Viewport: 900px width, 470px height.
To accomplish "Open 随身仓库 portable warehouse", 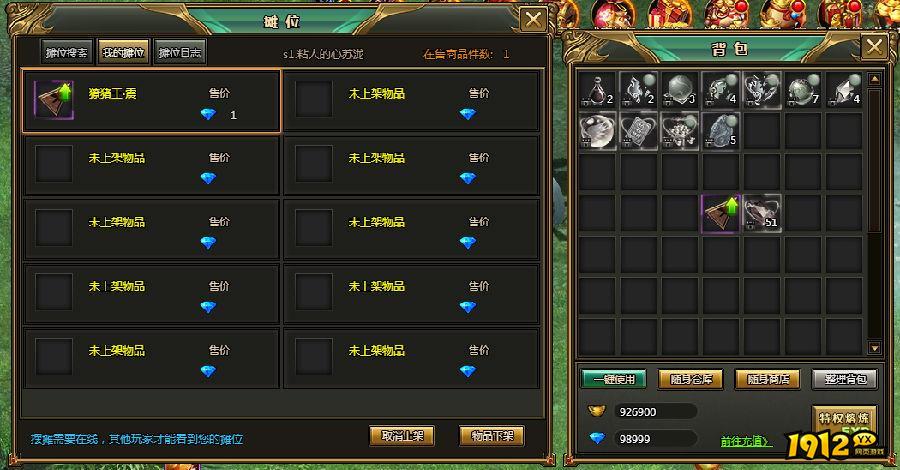I will (x=691, y=379).
